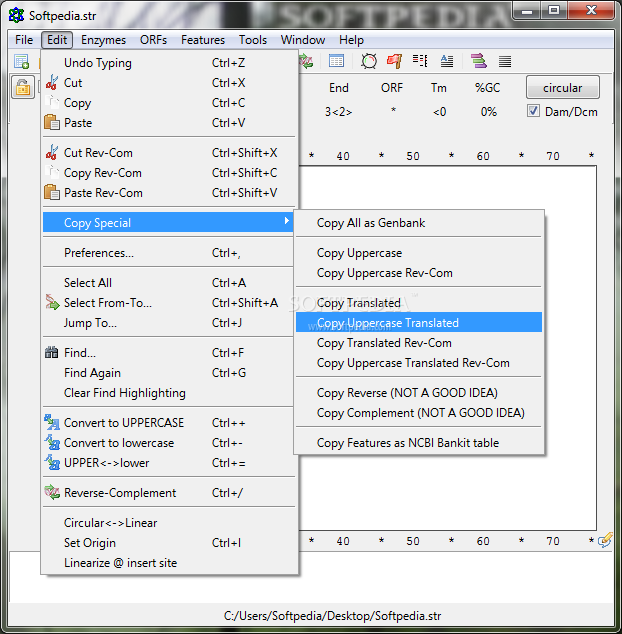
Task: Click the dashed lines sequence view icon
Action: tap(420, 61)
